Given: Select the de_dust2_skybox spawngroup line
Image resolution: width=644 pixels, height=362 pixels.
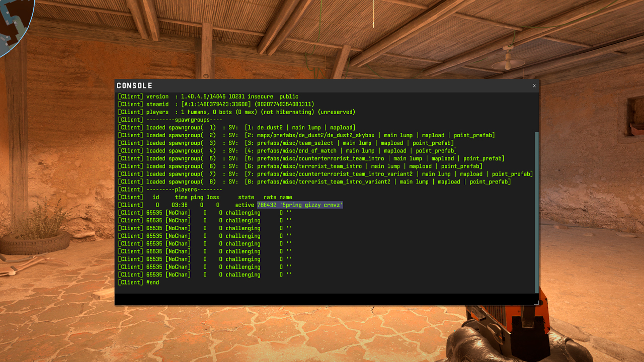Looking at the screenshot, I should (306, 135).
